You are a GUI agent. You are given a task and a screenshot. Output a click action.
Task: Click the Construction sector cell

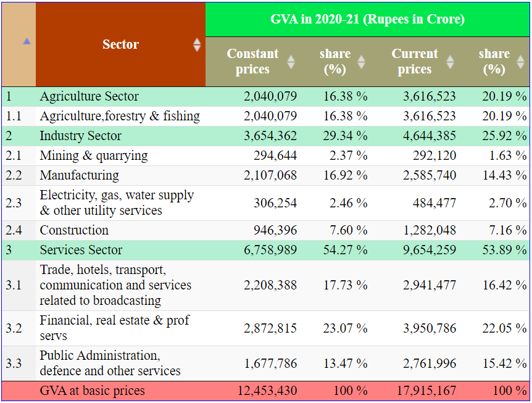[74, 230]
